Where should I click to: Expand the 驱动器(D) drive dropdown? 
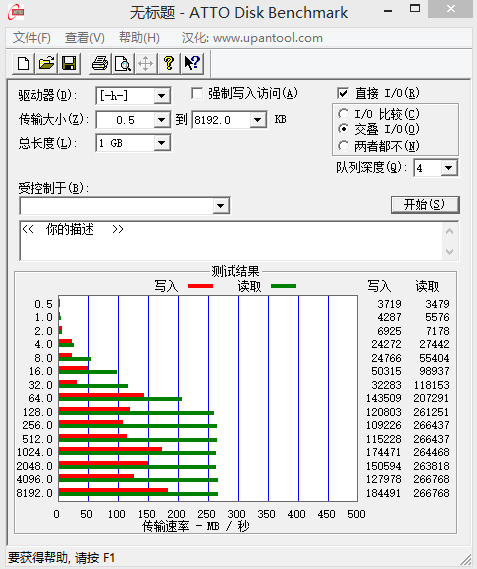tap(162, 96)
